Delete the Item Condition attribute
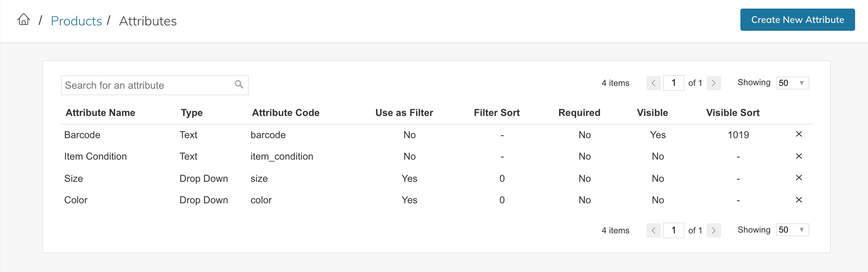The height and width of the screenshot is (272, 868). tap(799, 156)
